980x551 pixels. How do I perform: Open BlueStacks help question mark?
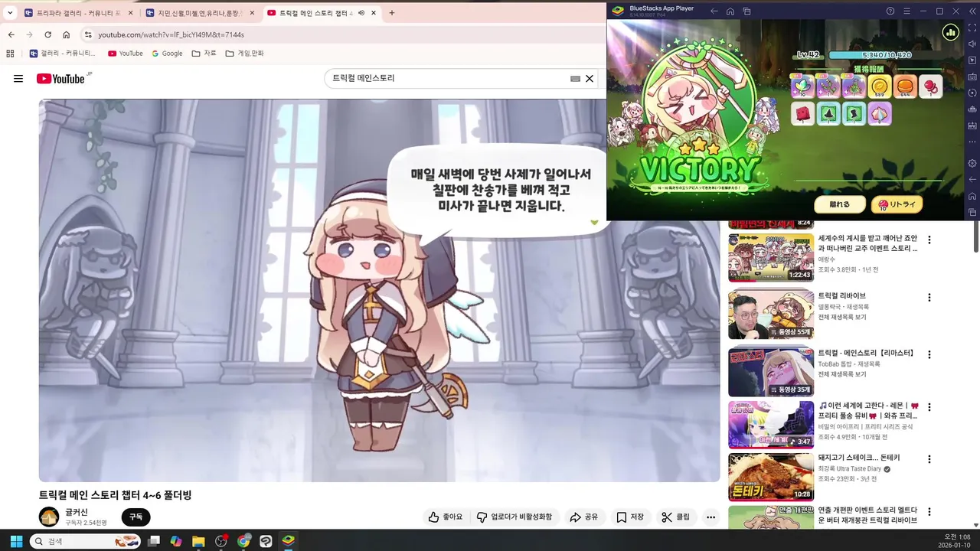click(890, 11)
